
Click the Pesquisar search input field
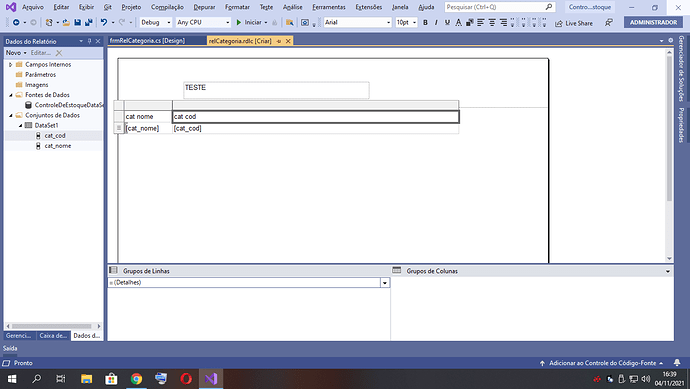[499, 7]
